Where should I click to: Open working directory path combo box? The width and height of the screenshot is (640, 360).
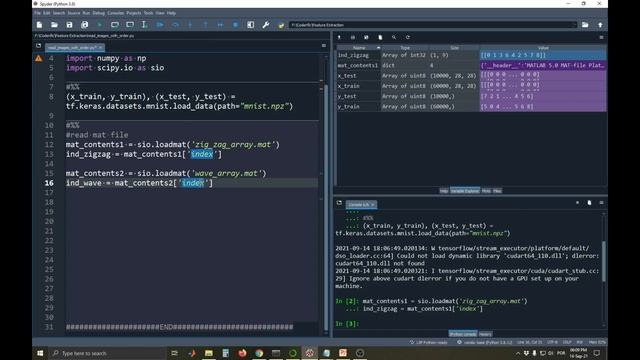[433, 25]
